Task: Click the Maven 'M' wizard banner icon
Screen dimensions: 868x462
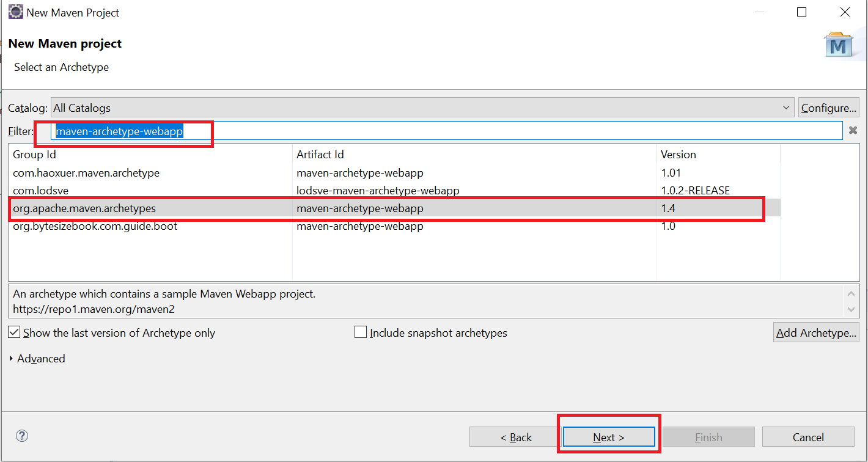Action: (x=838, y=45)
